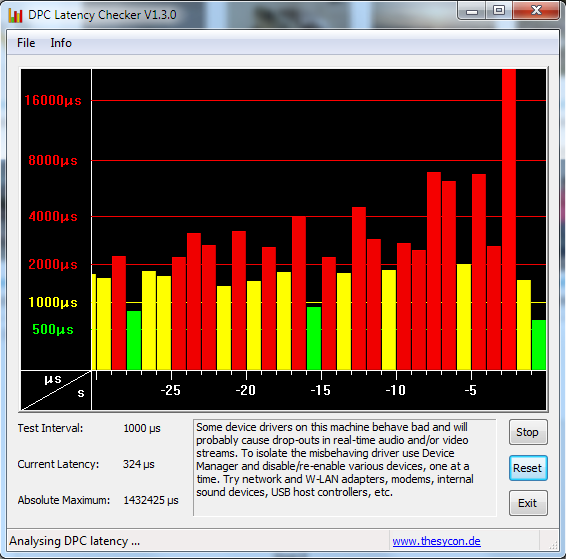Stop the latency analysis with the Stop button
Image resolution: width=566 pixels, height=559 pixels.
[528, 432]
